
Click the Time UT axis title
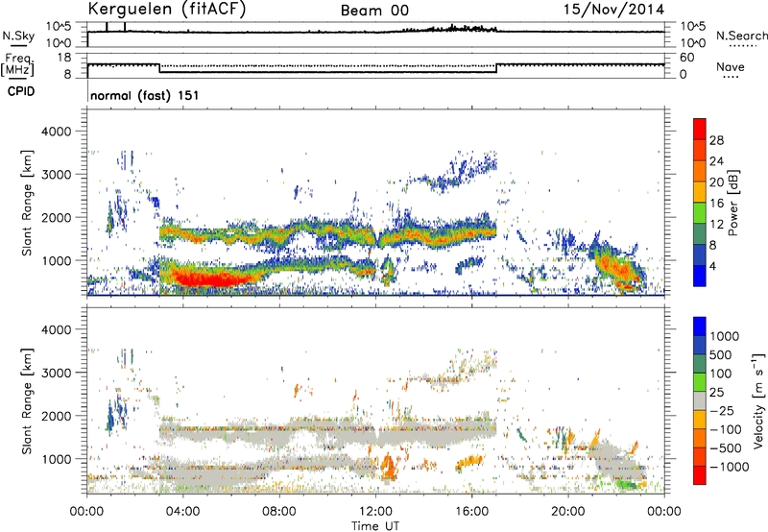(x=375, y=526)
